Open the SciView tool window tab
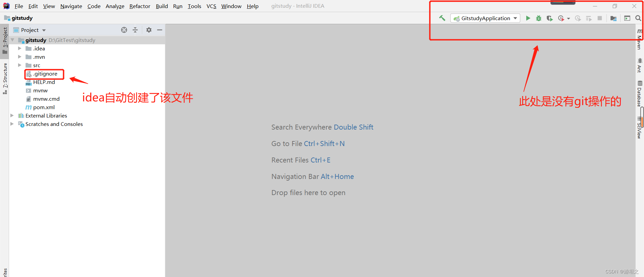 pos(639,128)
